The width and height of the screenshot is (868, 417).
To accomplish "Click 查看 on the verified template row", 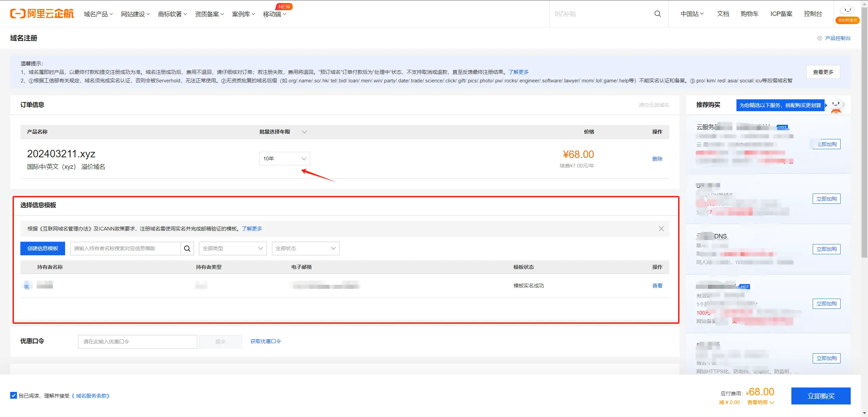I will 657,285.
